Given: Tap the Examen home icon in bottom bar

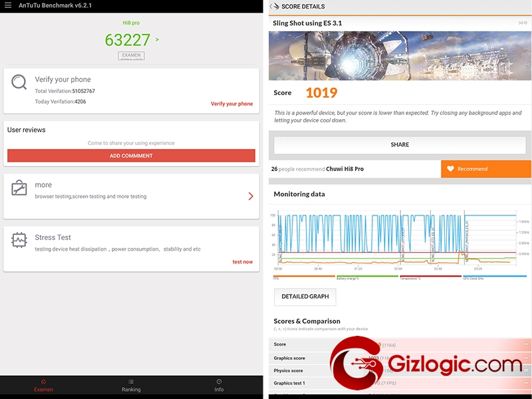Looking at the screenshot, I should click(43, 382).
